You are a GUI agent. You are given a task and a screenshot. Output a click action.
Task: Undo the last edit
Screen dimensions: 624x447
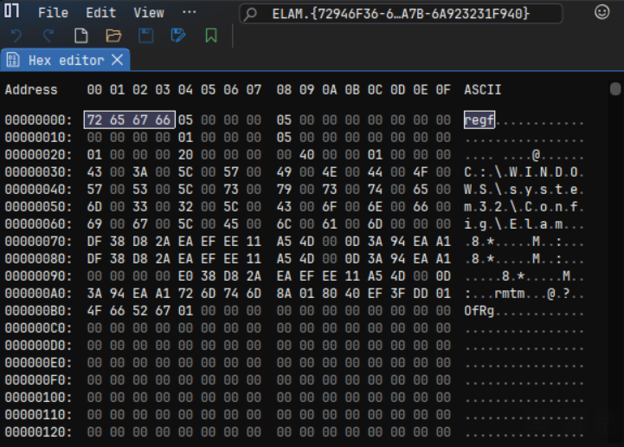[x=16, y=36]
